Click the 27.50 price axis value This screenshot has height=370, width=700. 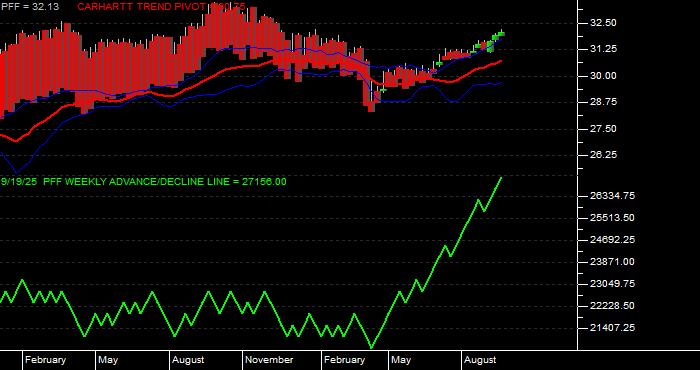pos(603,129)
